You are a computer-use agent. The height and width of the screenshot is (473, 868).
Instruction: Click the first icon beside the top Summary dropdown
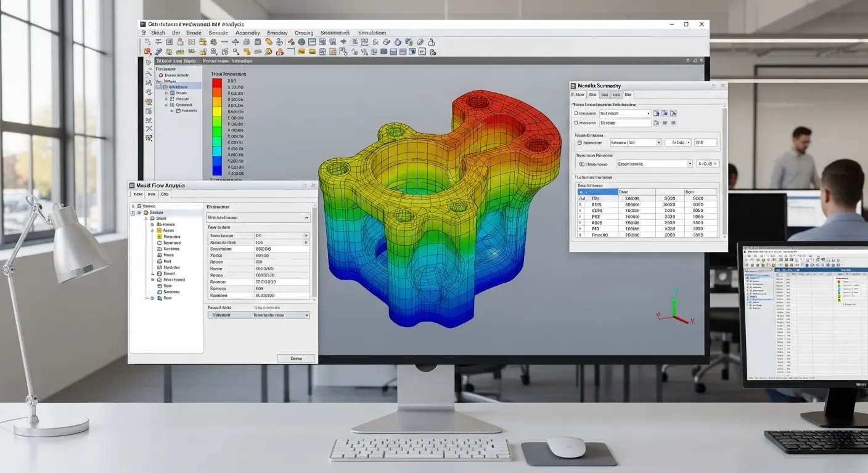657,113
